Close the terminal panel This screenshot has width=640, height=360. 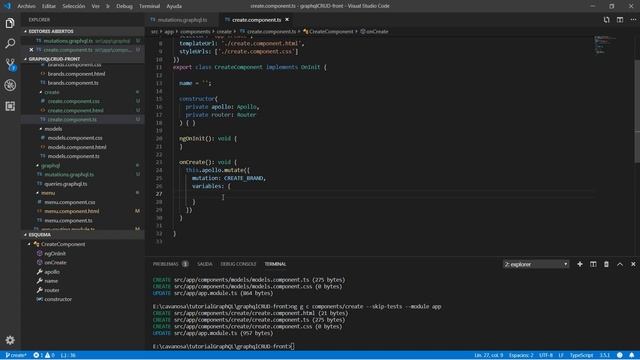(633, 264)
